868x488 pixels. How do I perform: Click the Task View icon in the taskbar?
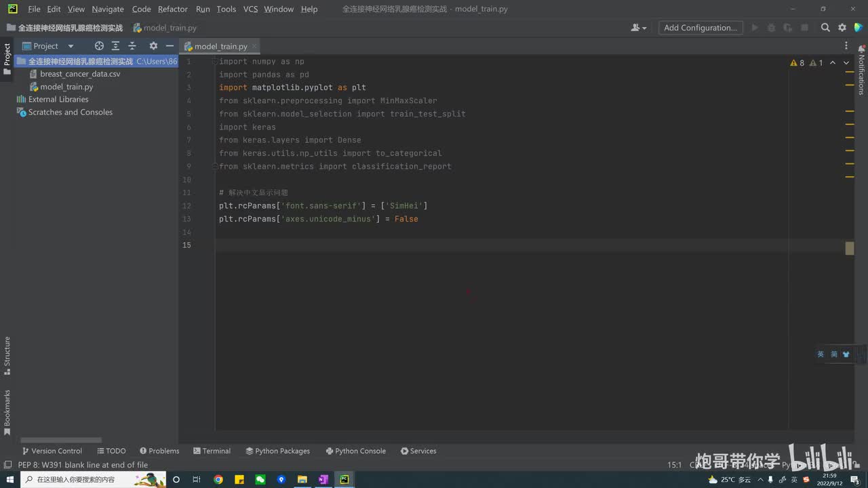point(197,479)
